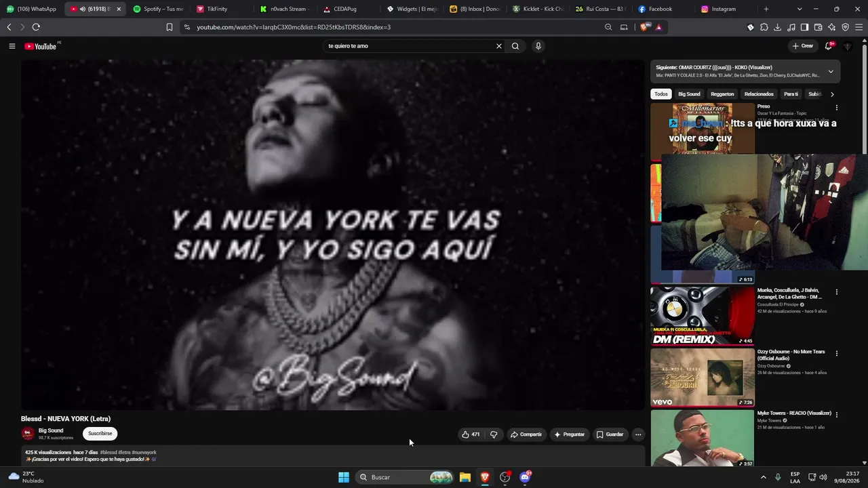The width and height of the screenshot is (868, 488).
Task: Open the media control music note icon
Action: pos(791,27)
